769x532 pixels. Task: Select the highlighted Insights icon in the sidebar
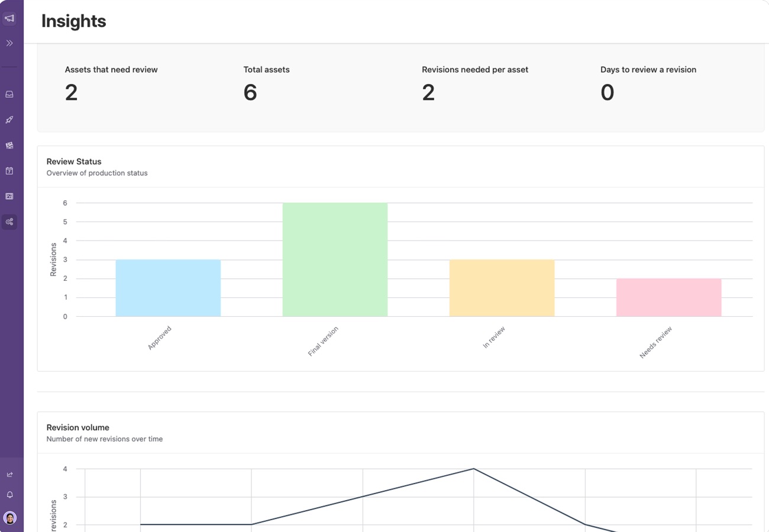click(9, 222)
